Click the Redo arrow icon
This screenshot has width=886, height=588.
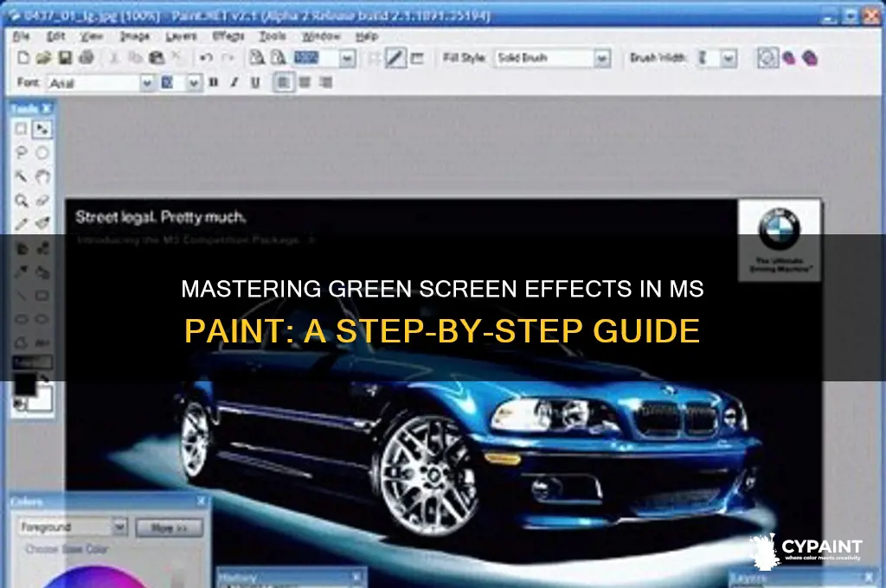click(228, 58)
